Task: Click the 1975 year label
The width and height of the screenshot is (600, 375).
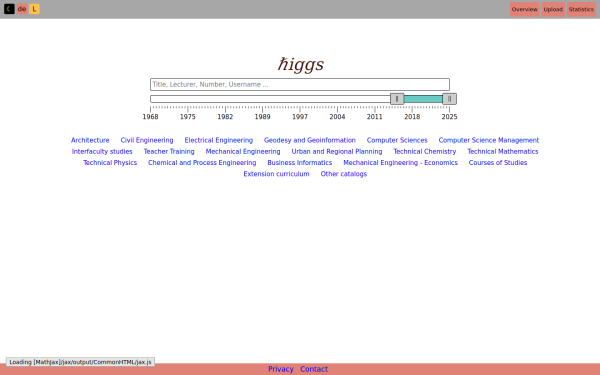Action: point(188,117)
